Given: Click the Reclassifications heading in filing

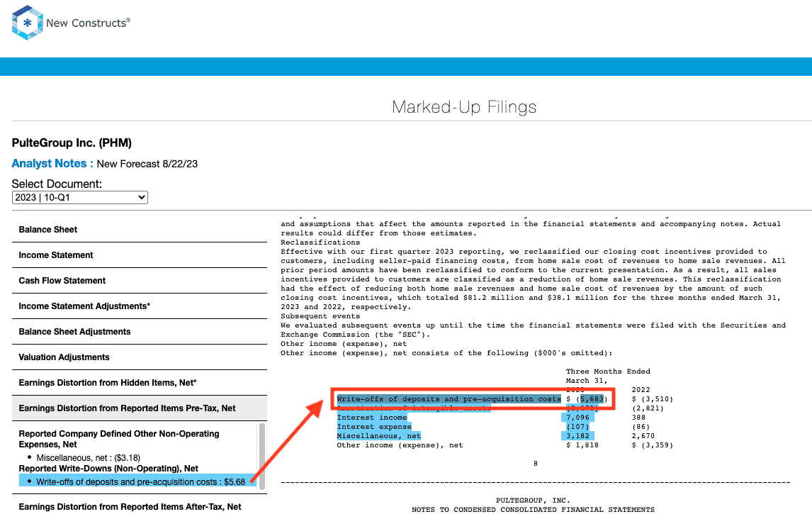Looking at the screenshot, I should point(320,242).
